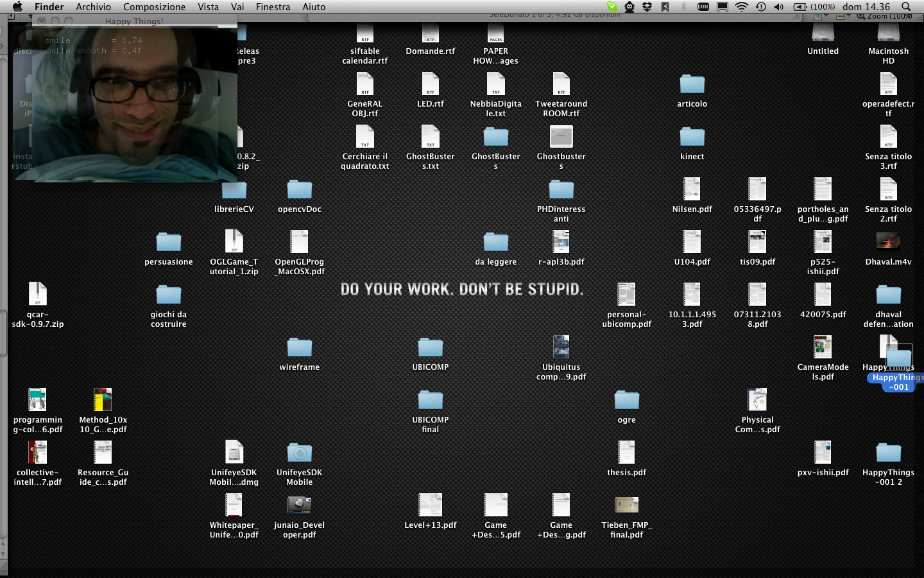This screenshot has height=578, width=924.
Task: Open the Finestra menu
Action: click(273, 7)
